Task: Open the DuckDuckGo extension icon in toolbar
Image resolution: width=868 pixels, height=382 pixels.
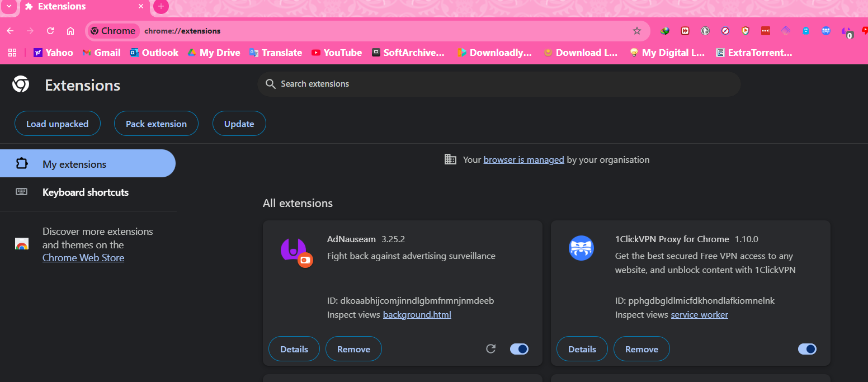Action: pos(705,31)
